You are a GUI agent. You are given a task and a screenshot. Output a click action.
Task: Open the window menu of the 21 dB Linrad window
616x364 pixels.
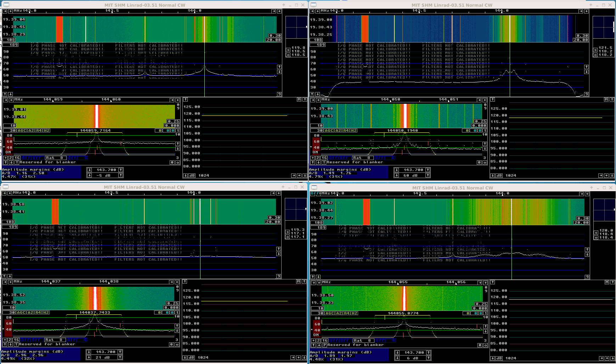pyautogui.click(x=5, y=187)
